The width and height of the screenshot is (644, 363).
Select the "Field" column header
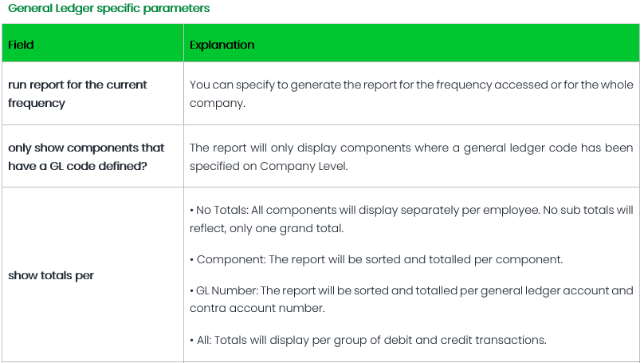coord(21,45)
